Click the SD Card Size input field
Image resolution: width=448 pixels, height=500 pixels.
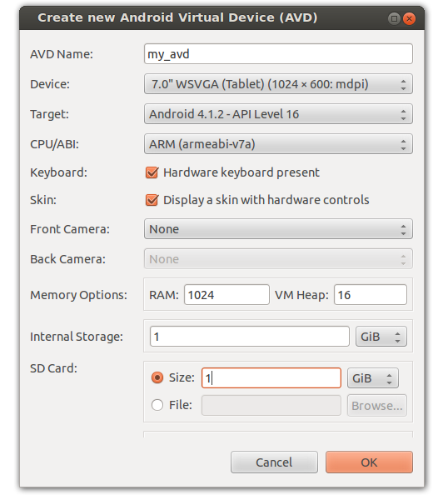pyautogui.click(x=271, y=378)
